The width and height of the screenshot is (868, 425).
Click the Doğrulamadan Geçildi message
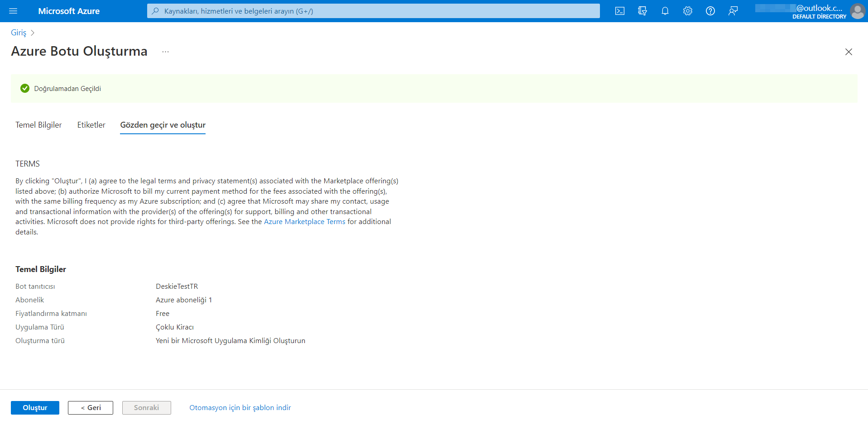67,89
